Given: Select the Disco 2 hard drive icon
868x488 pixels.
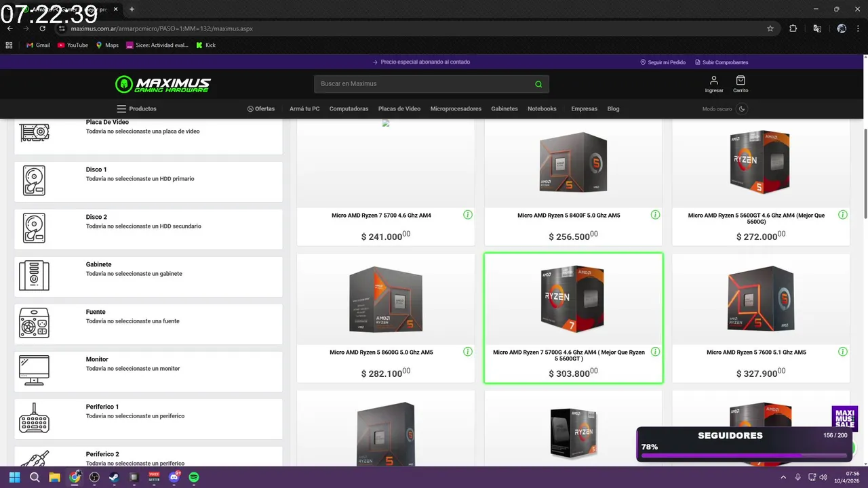Looking at the screenshot, I should coord(34,228).
